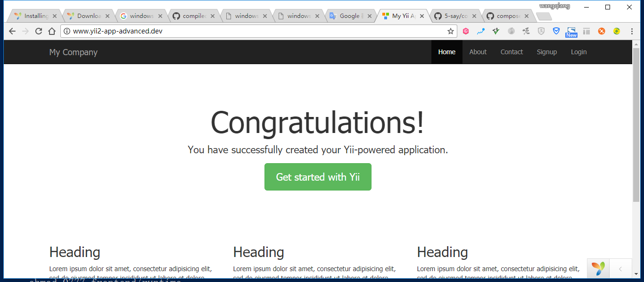
Task: Expand the Yii debug toolbar chevron
Action: click(620, 268)
